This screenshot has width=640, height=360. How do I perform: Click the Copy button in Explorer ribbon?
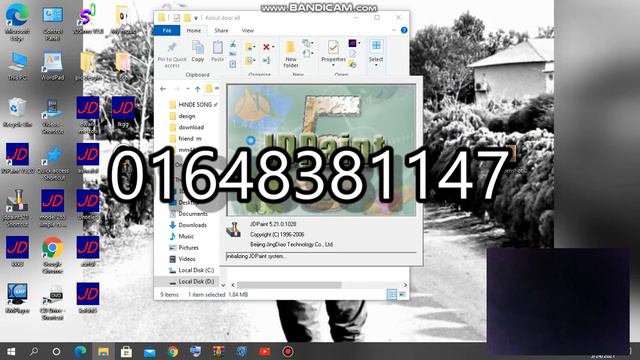(x=198, y=51)
